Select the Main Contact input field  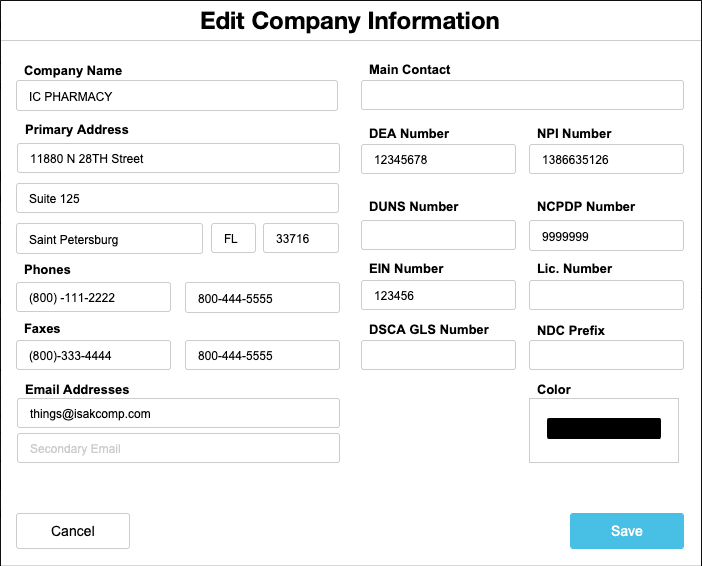click(x=522, y=96)
